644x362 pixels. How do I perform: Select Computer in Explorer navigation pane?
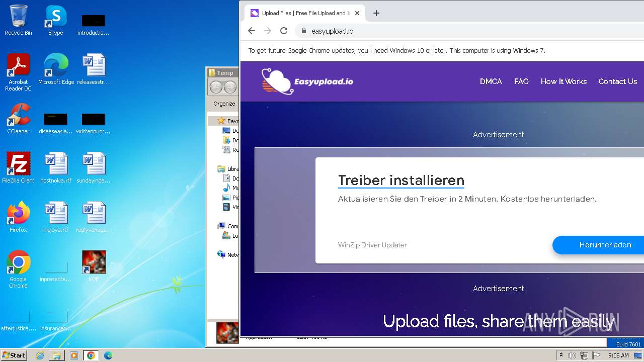228,226
